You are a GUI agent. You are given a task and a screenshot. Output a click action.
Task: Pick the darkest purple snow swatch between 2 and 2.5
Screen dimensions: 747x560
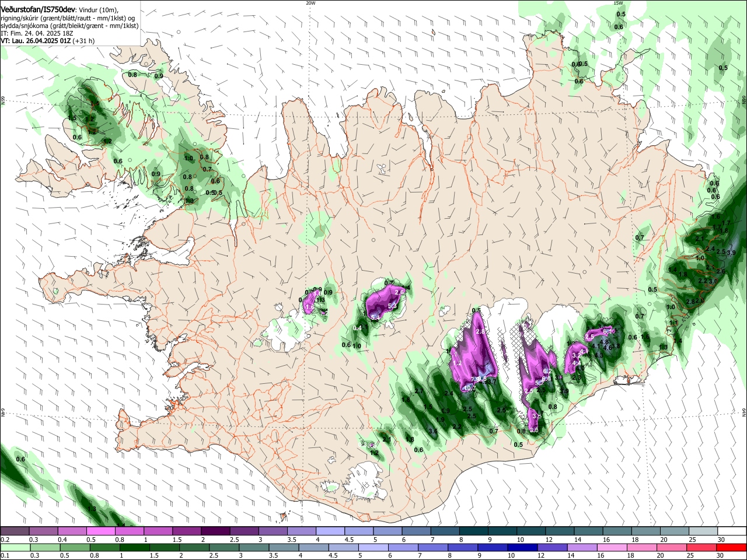215,531
